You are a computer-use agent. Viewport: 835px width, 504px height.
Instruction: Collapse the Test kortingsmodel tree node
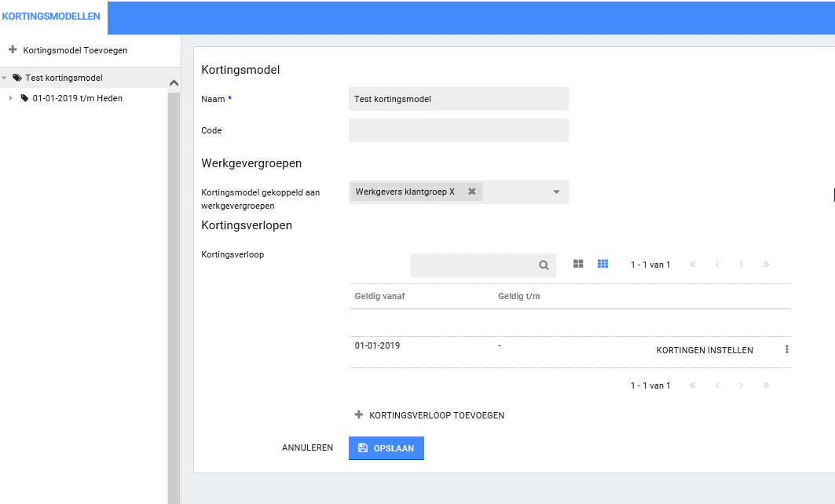point(5,79)
